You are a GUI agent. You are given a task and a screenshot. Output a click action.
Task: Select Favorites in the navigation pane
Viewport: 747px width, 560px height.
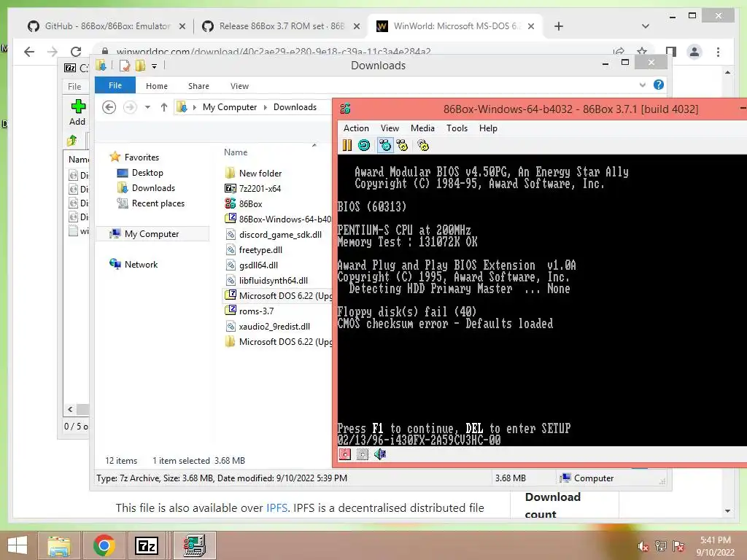tap(142, 157)
